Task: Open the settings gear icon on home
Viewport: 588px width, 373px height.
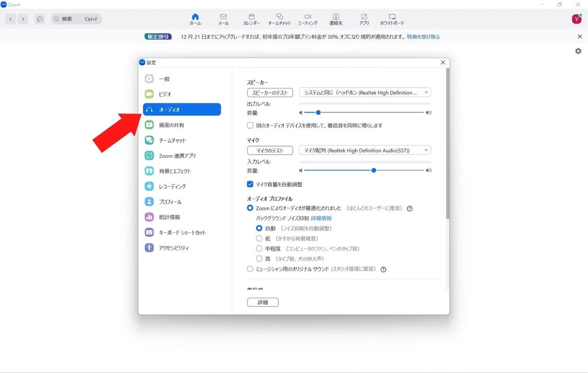Action: coord(578,51)
